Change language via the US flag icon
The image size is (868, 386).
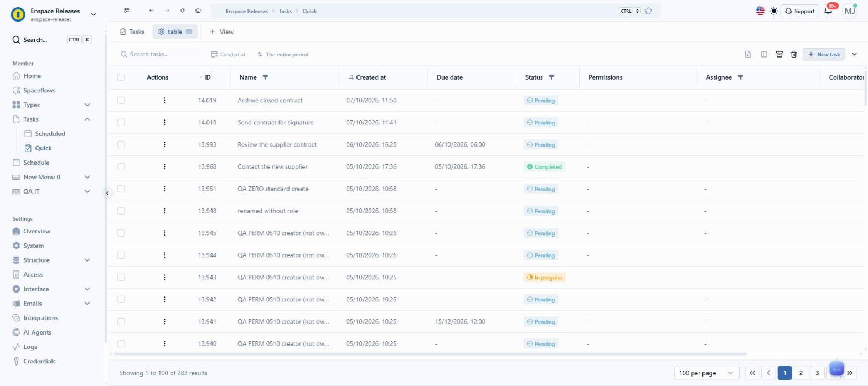tap(760, 11)
